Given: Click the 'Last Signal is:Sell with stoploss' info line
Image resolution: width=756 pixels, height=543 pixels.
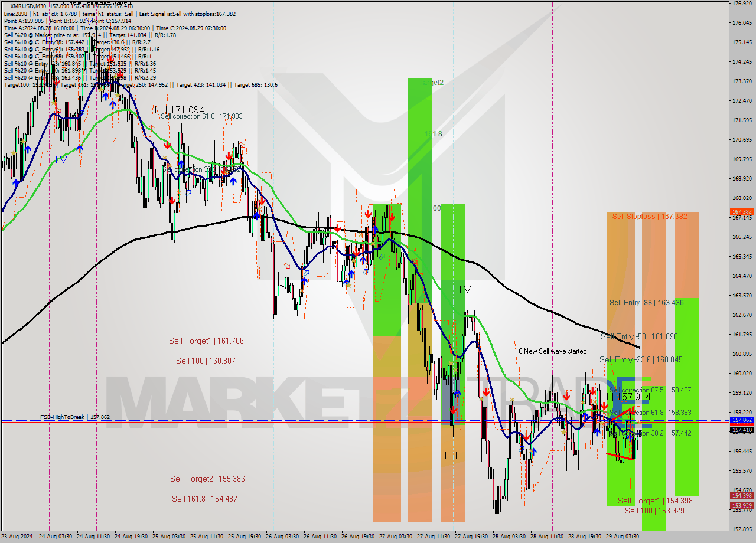Looking at the screenshot, I should pos(186,14).
